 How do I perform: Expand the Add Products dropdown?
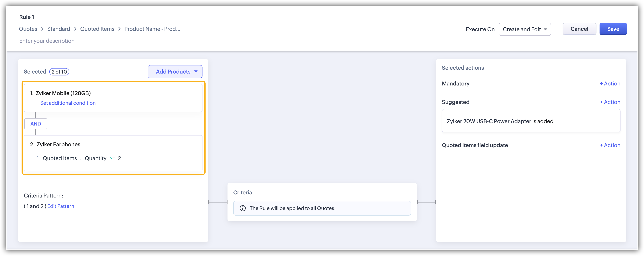(175, 72)
